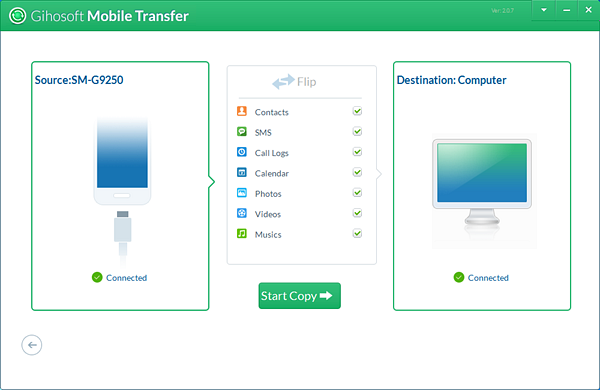Minimize the Mobile Transfer window

[x=567, y=10]
